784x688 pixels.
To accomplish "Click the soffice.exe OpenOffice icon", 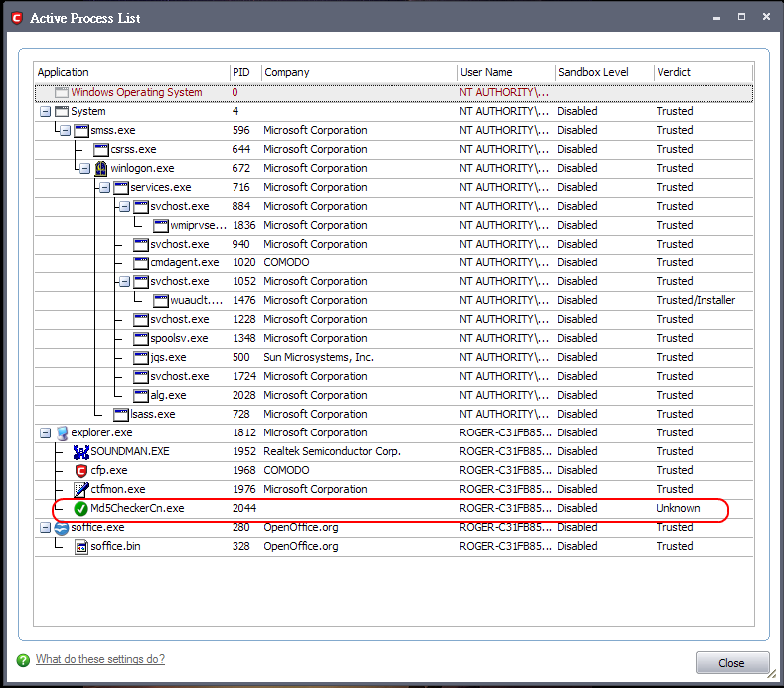I will (x=62, y=527).
